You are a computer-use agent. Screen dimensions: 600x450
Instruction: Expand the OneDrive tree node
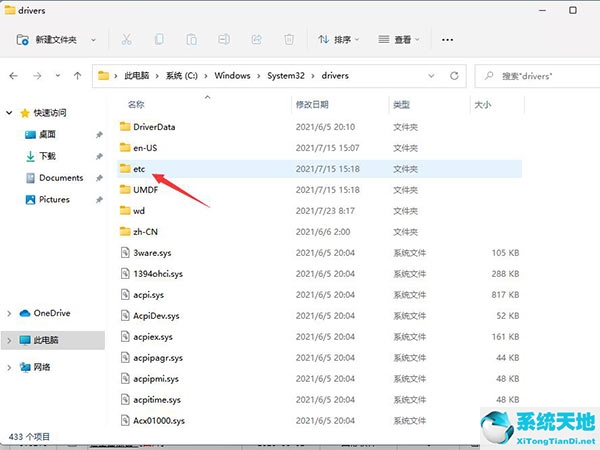[x=9, y=313]
